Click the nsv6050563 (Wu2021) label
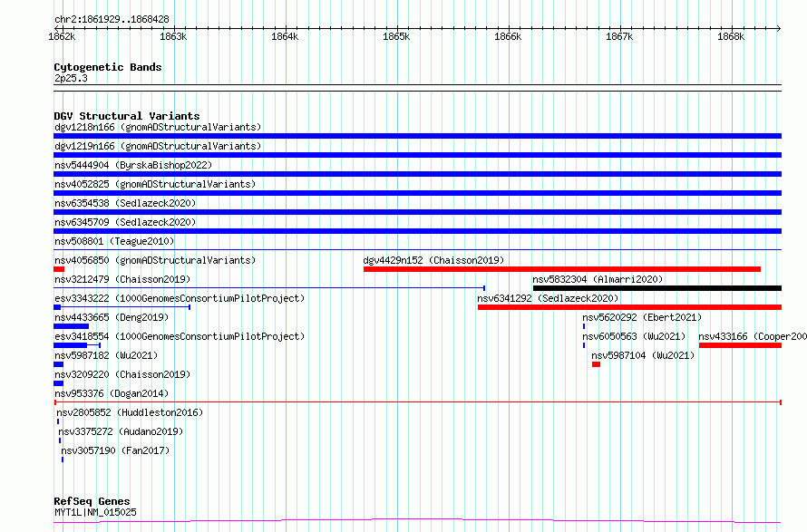 634,336
